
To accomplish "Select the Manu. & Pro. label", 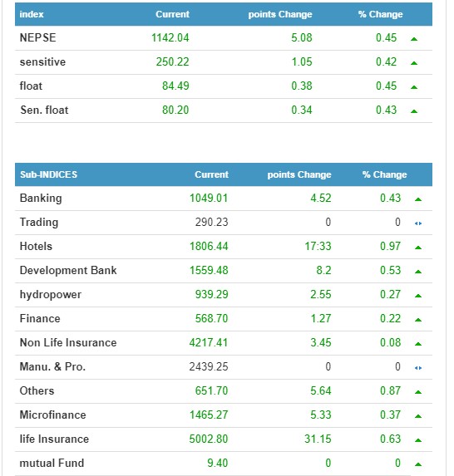I will 52,366.
